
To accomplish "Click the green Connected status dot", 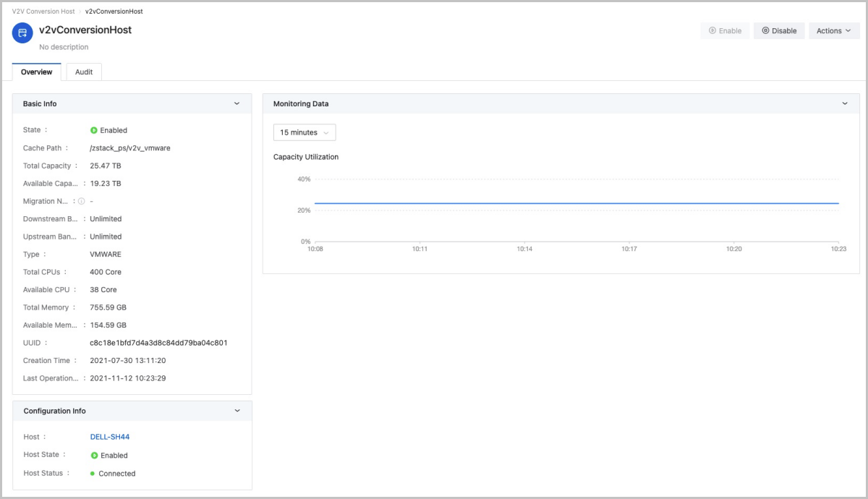I will [93, 474].
